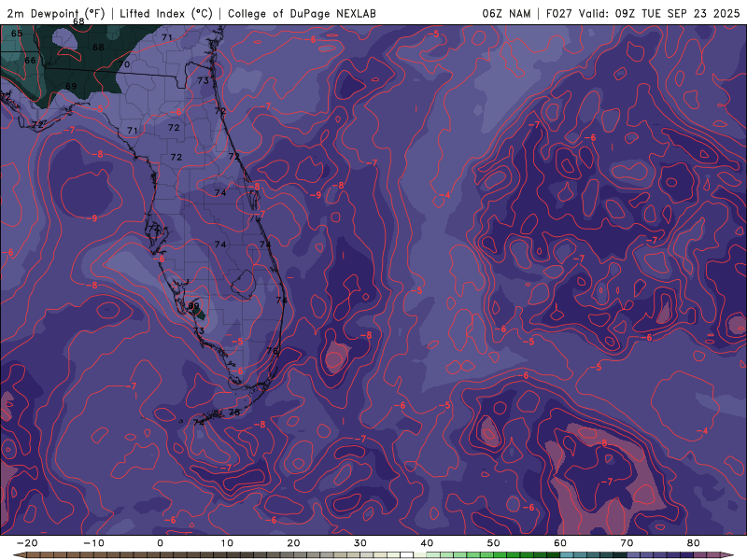Screen dimensions: 747x560
Task: Click the "40" colorbar scale label
Action: tap(427, 543)
